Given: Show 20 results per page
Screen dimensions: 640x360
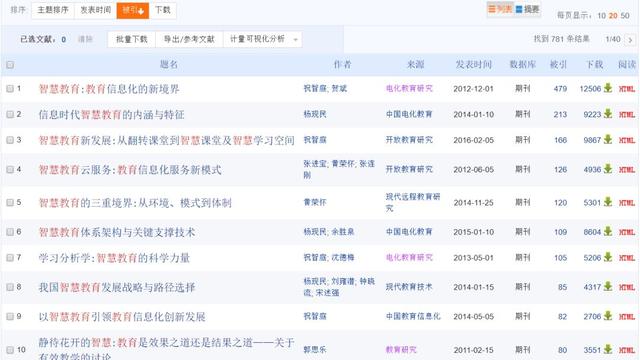Looking at the screenshot, I should [613, 16].
